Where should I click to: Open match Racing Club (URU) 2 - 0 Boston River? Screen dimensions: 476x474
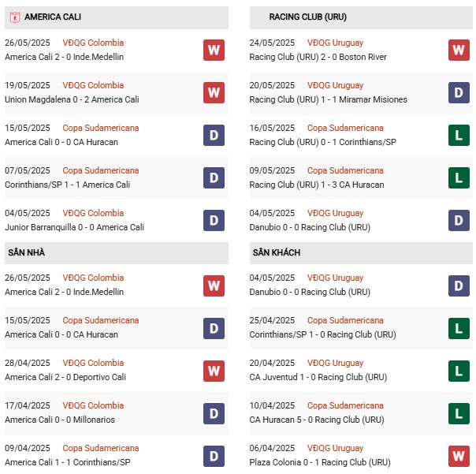tap(318, 57)
